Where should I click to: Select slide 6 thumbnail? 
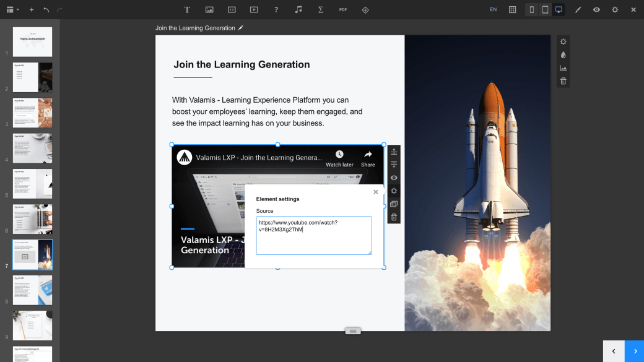click(32, 219)
